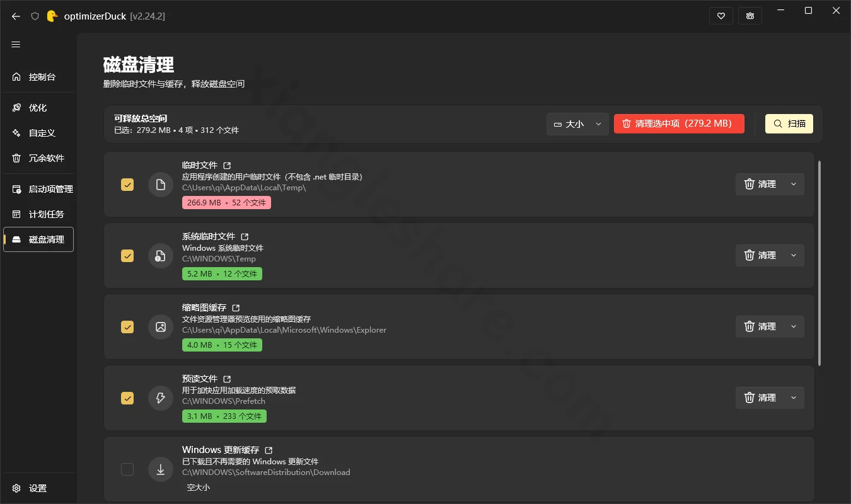Viewport: 851px width, 504px height.
Task: Click the back arrow in title bar
Action: 16,16
